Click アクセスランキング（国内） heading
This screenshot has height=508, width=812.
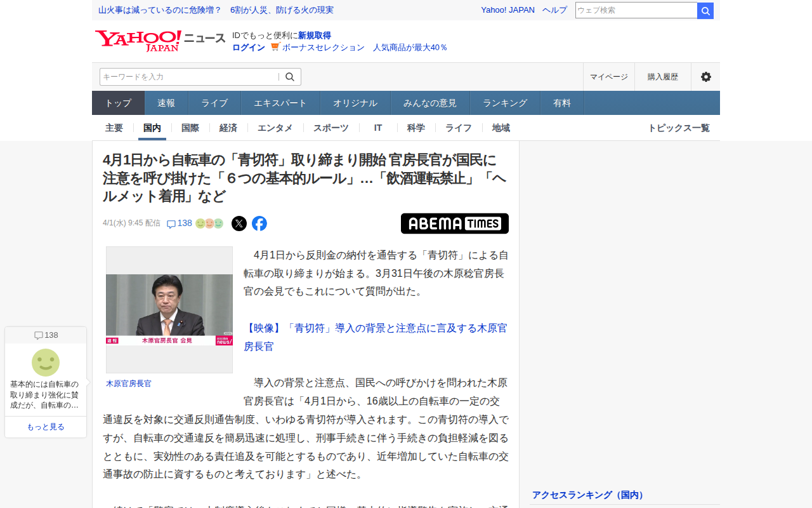click(x=589, y=495)
